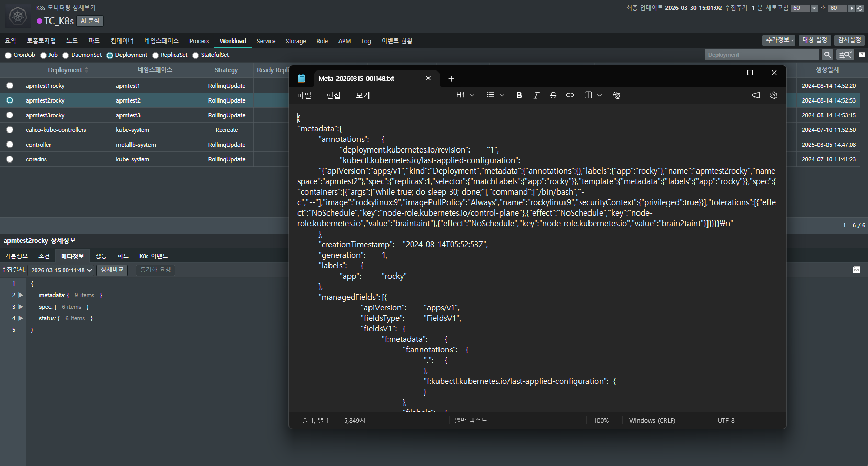
Task: Select the apmtest1rocky row radio button
Action: pos(9,86)
